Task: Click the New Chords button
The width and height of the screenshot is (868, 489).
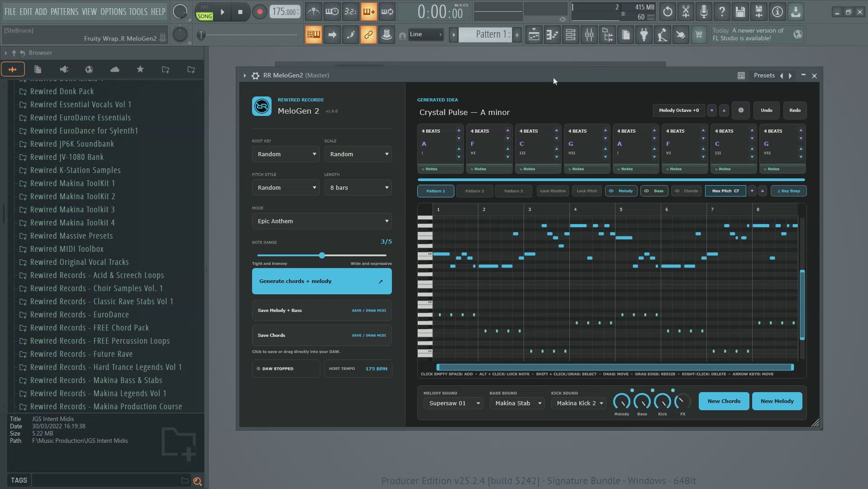Action: [x=724, y=401]
